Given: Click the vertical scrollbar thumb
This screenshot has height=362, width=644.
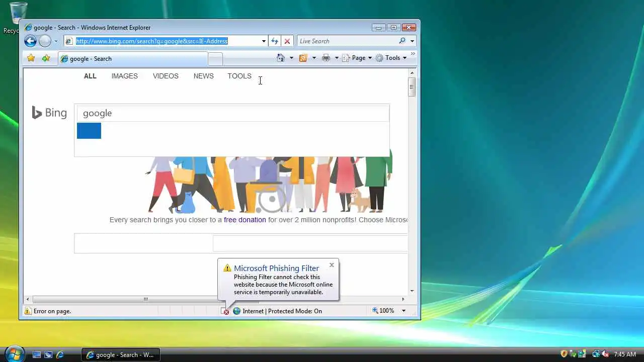Looking at the screenshot, I should pyautogui.click(x=412, y=87).
